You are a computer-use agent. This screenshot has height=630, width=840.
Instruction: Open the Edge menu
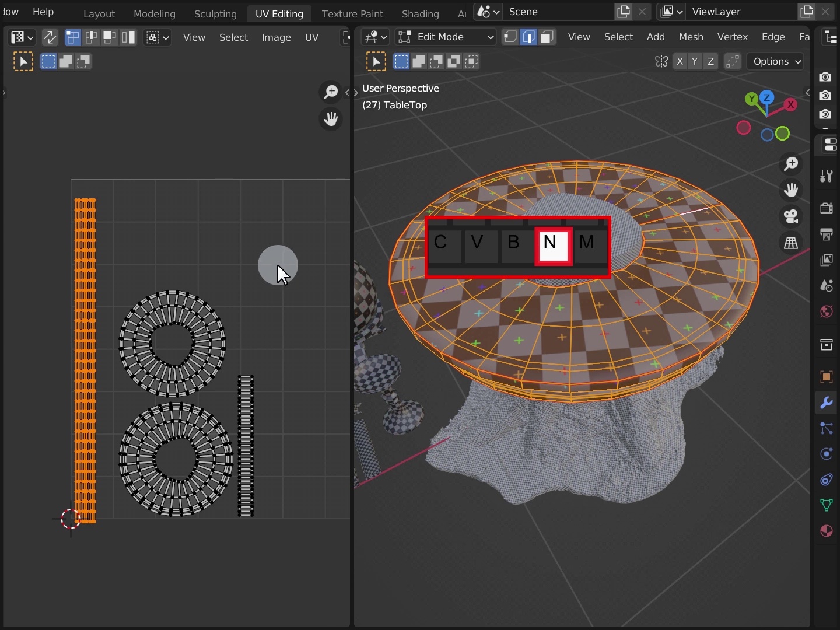(x=773, y=37)
